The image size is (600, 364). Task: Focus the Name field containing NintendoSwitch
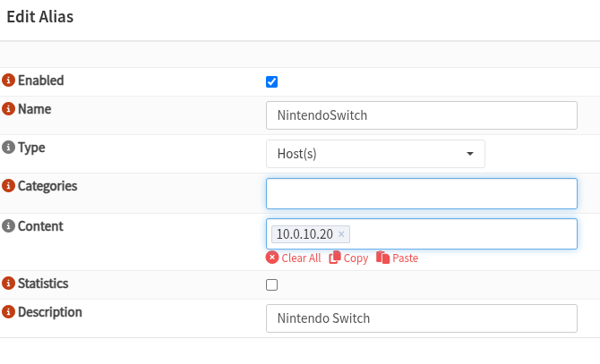(422, 115)
